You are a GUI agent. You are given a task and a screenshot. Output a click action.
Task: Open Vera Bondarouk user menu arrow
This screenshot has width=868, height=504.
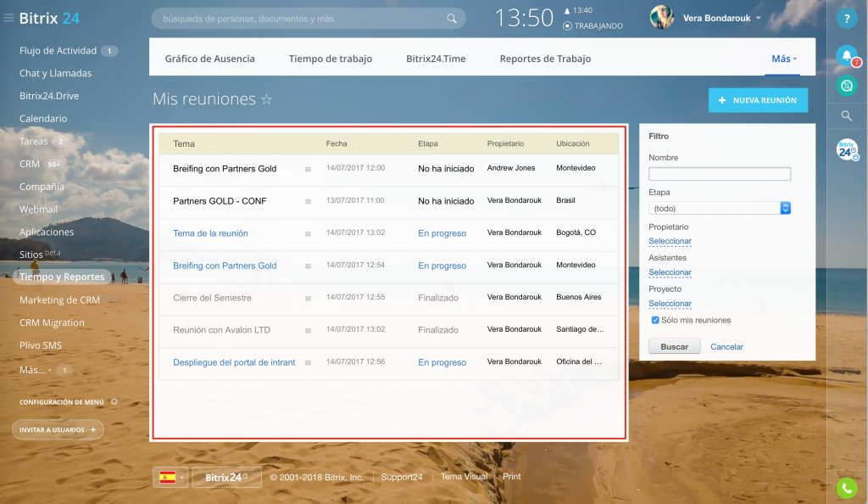click(759, 19)
